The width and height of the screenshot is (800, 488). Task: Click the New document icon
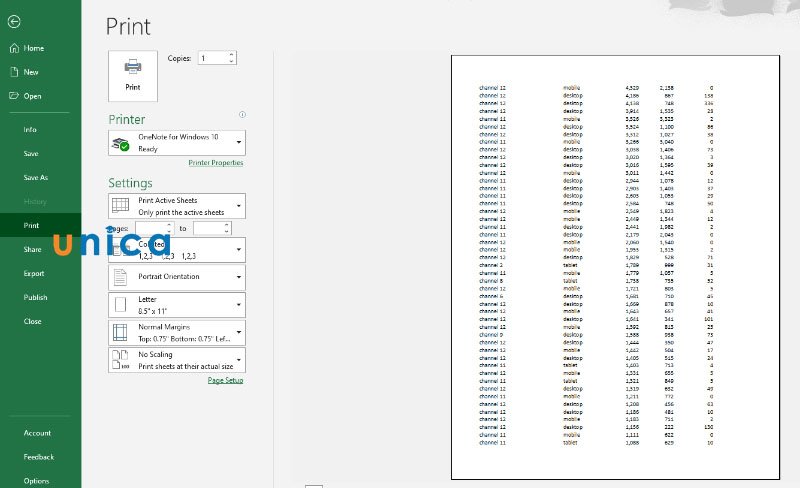14,72
